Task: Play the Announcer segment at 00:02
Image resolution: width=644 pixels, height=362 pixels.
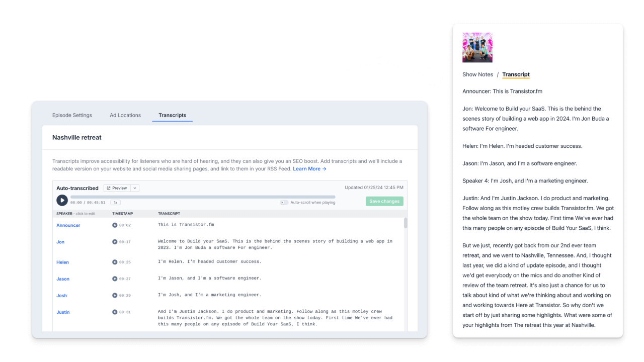Action: point(115,225)
